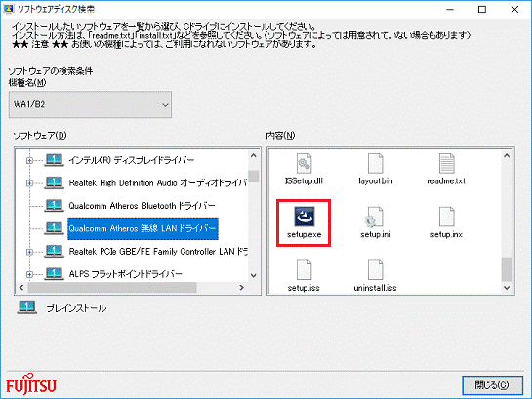Click laptop icon beside Realtek PCIe GBE/FE
This screenshot has width=532, height=399.
coord(54,251)
